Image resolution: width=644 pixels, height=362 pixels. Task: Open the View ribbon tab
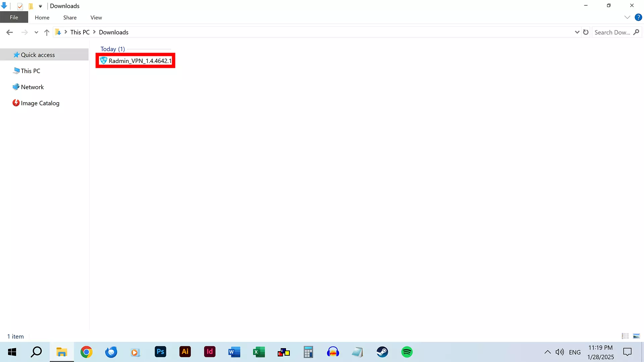point(96,17)
